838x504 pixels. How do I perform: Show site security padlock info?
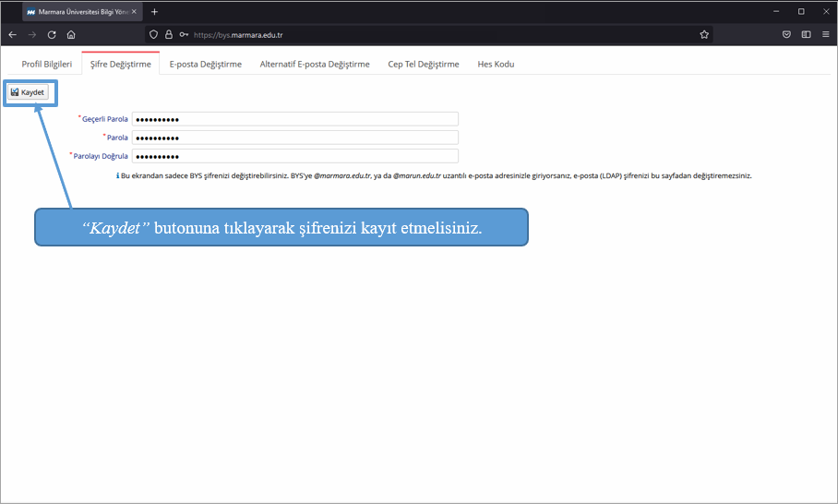pyautogui.click(x=169, y=35)
